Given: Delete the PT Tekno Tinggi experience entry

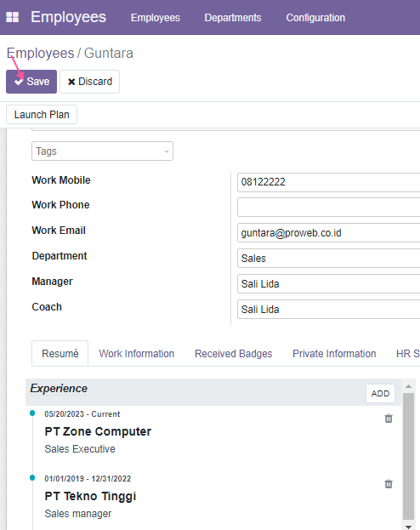Looking at the screenshot, I should point(389,484).
